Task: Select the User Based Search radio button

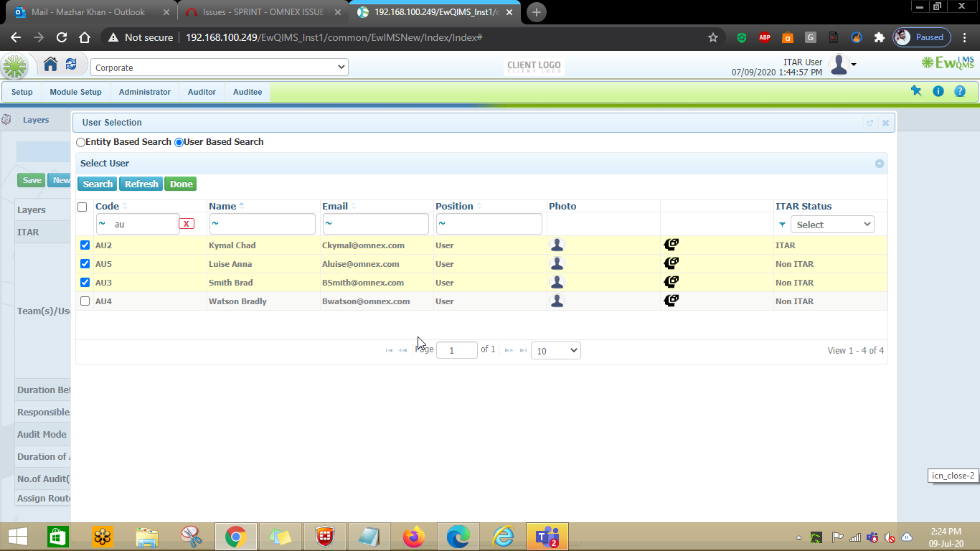Action: pyautogui.click(x=179, y=142)
